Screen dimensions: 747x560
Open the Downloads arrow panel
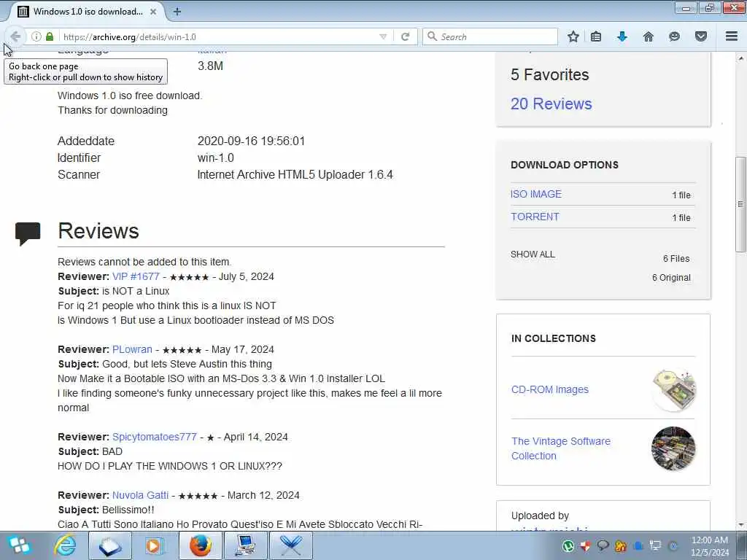coord(622,36)
